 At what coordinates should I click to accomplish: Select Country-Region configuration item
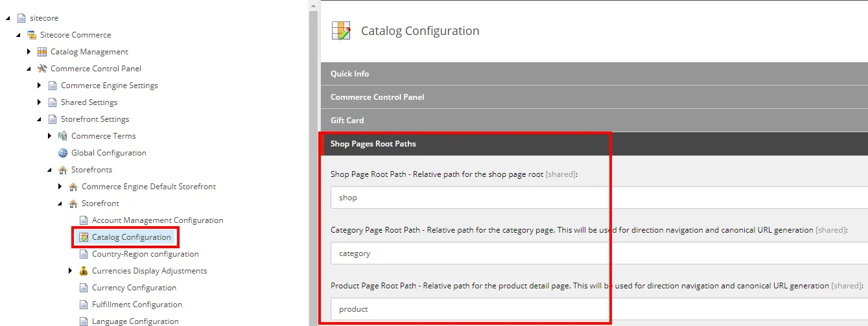pos(145,254)
